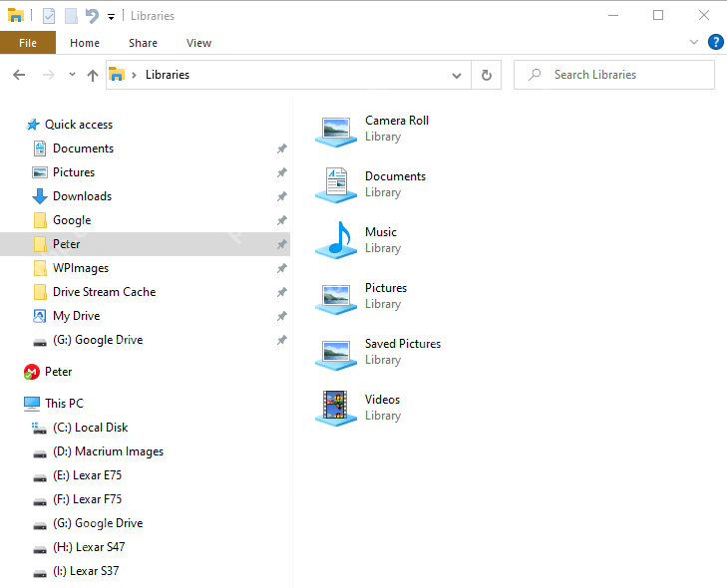Image resolution: width=727 pixels, height=588 pixels.
Task: Open (E:) Lexar E75 drive
Action: pos(87,475)
